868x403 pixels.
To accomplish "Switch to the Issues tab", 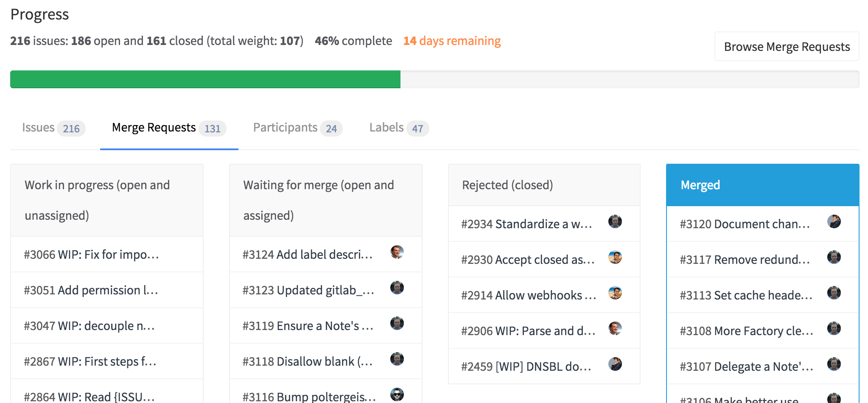I will click(53, 128).
